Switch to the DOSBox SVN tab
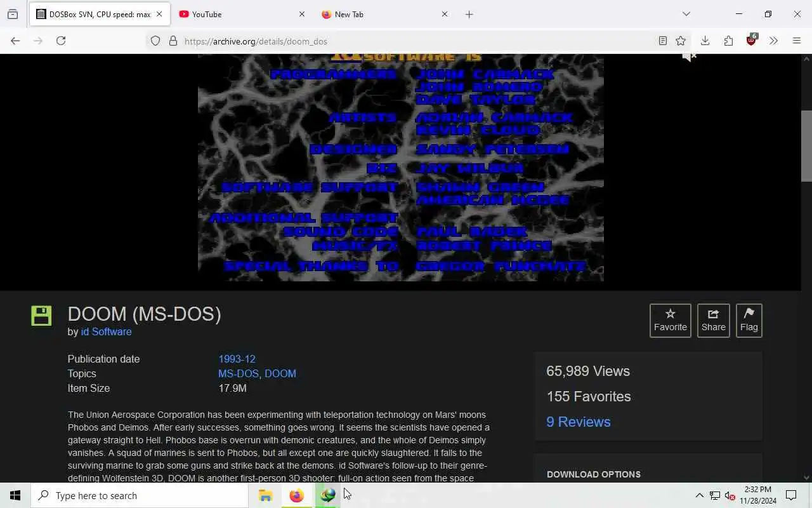812x508 pixels. coord(98,14)
